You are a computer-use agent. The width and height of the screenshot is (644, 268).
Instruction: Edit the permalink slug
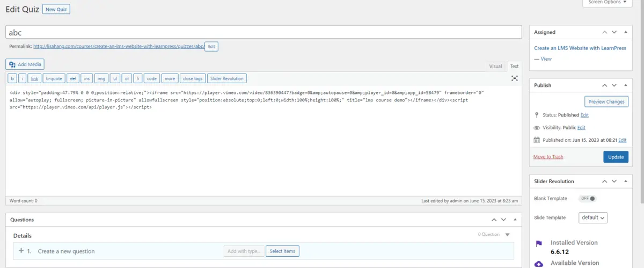(211, 47)
